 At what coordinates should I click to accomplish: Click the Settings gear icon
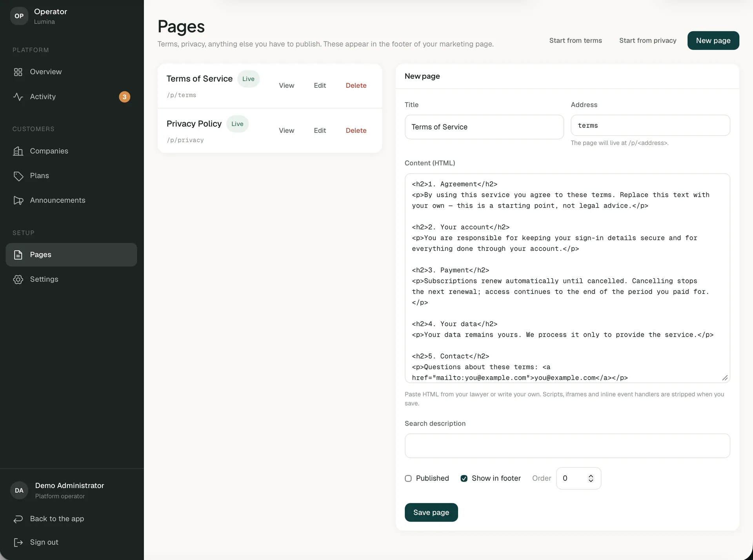(18, 279)
